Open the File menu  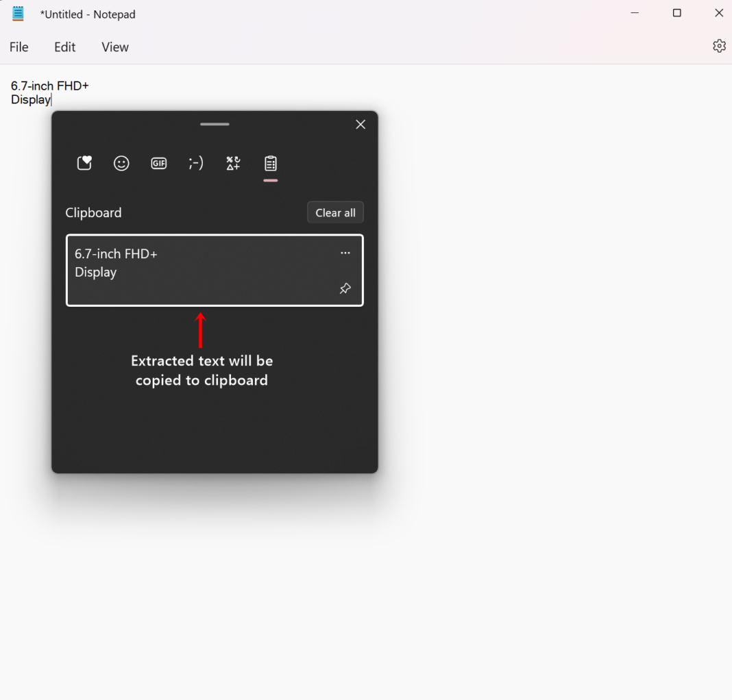pyautogui.click(x=19, y=47)
